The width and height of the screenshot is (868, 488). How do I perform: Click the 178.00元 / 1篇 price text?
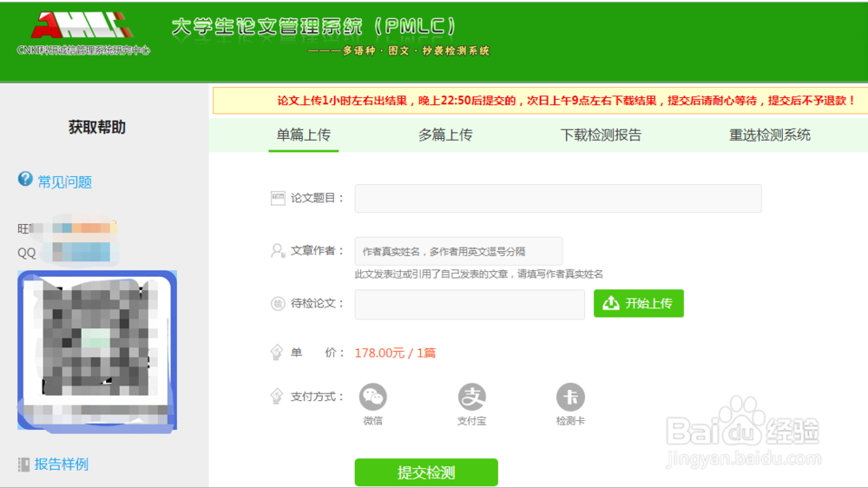click(x=395, y=353)
